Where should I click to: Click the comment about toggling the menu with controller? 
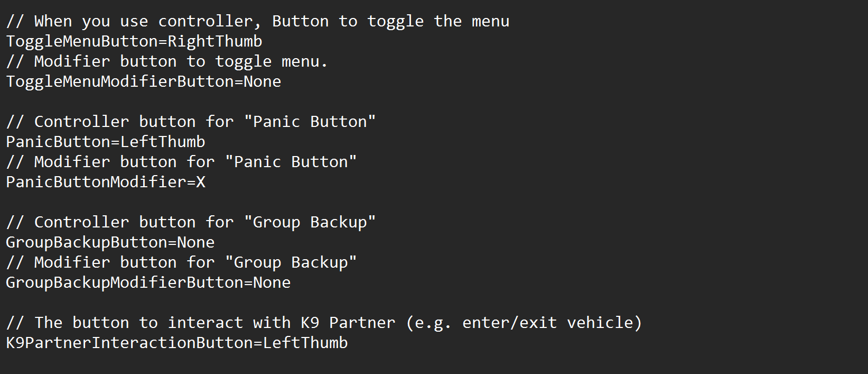(x=258, y=21)
